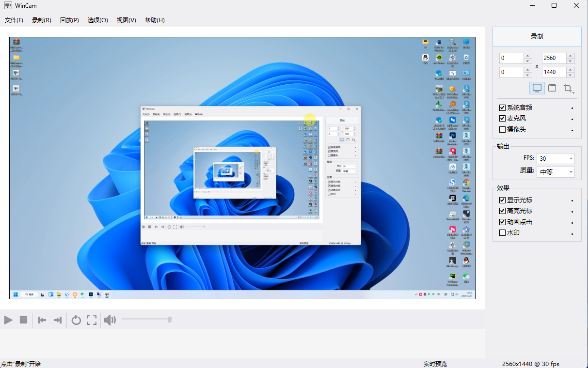Select the window capture mode icon
The width and height of the screenshot is (588, 368).
click(x=552, y=88)
